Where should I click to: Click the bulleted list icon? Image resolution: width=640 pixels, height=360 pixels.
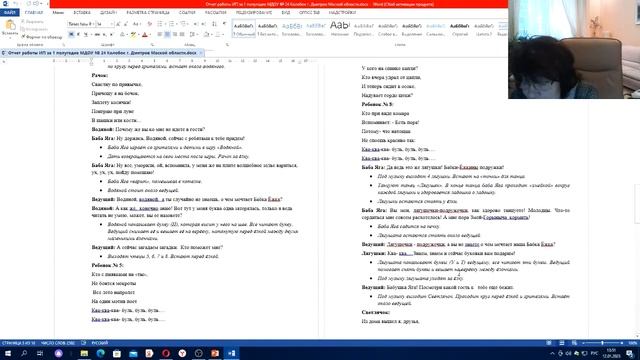(x=160, y=24)
